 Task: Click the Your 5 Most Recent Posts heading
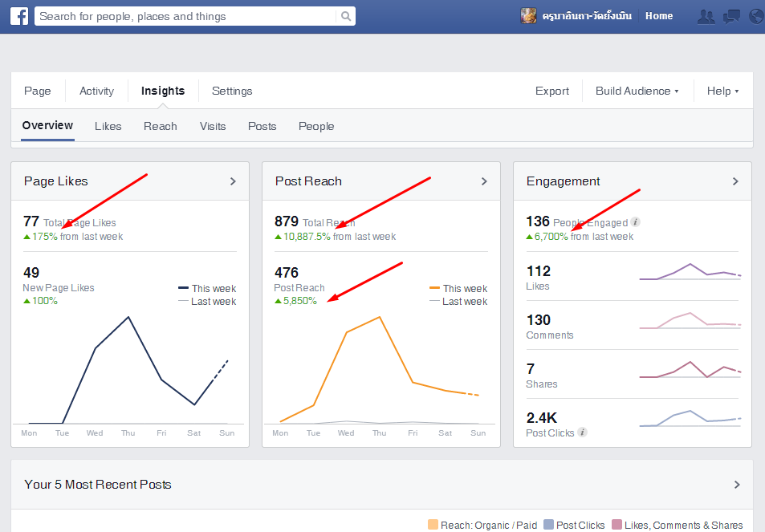(x=98, y=484)
